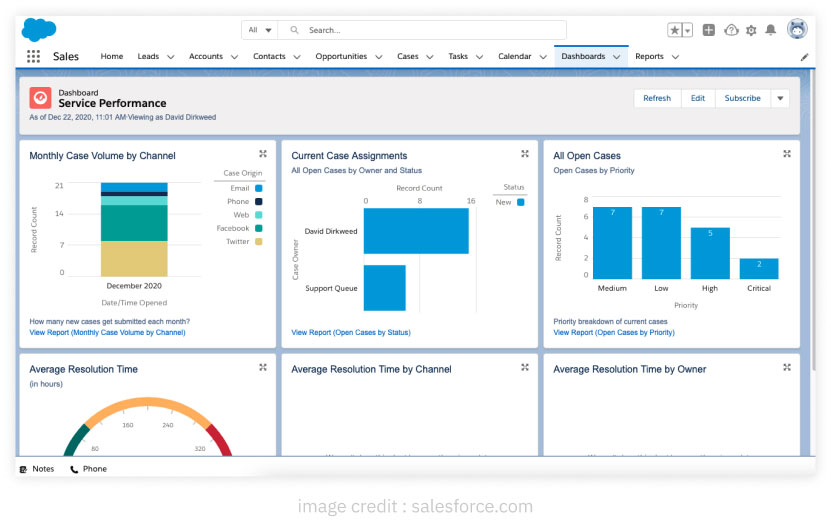Open Phone in the utility bar

89,469
